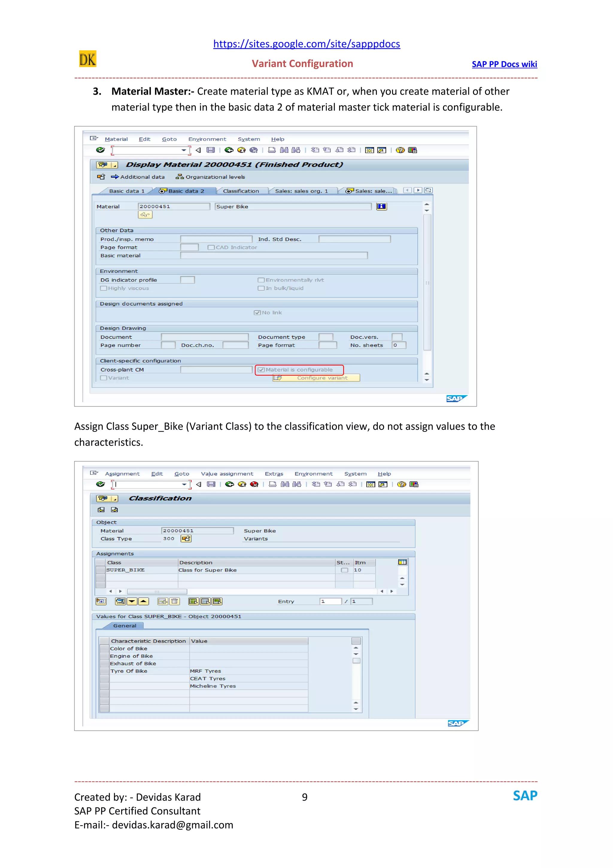Switch to the Sales: sales org. 1 tab
The height and width of the screenshot is (868, 613).
pos(301,191)
